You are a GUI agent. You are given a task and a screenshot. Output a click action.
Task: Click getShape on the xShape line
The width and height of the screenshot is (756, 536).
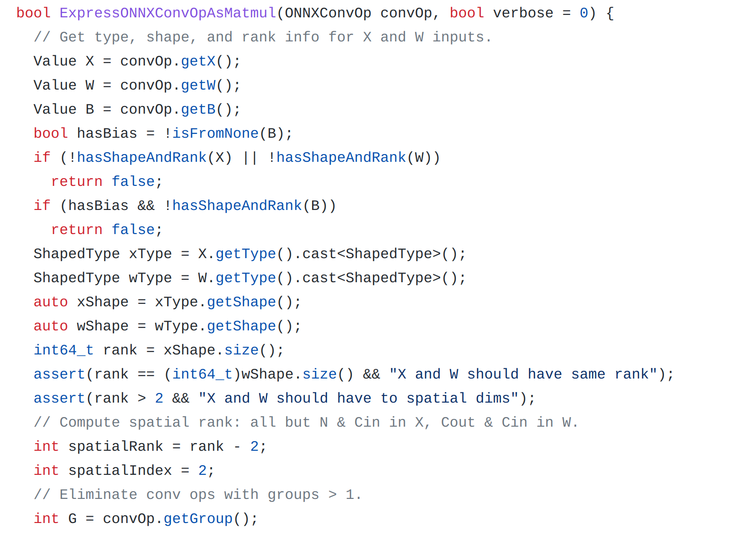pos(242,302)
